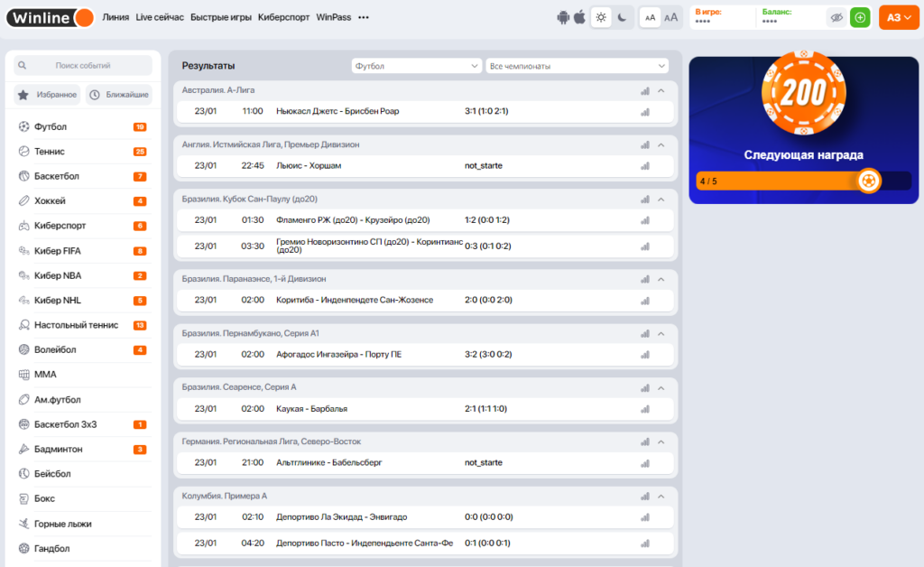The image size is (924, 567).
Task: Collapse the Англия. Истмийская Лига section
Action: [661, 145]
